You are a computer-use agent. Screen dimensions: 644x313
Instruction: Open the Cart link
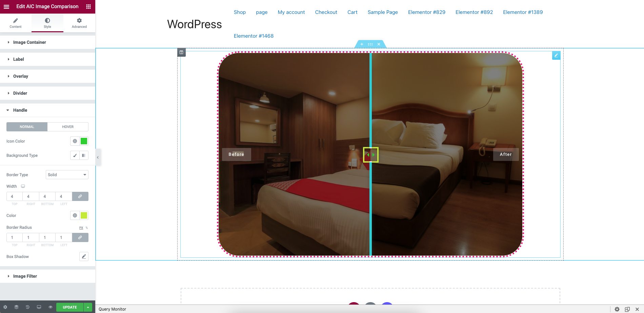(353, 12)
